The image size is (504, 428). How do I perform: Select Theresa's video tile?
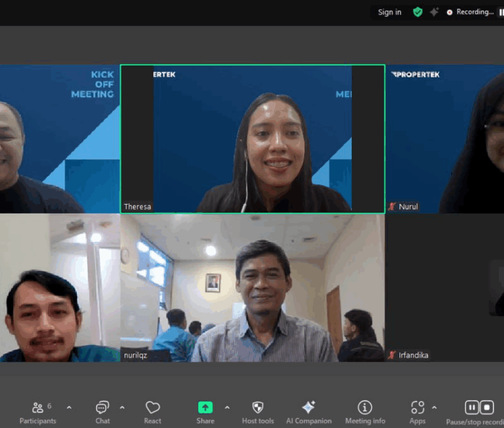(253, 139)
